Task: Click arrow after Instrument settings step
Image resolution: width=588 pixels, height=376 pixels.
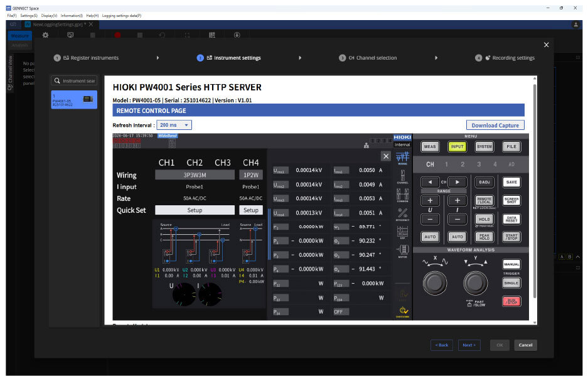Action: pos(300,58)
